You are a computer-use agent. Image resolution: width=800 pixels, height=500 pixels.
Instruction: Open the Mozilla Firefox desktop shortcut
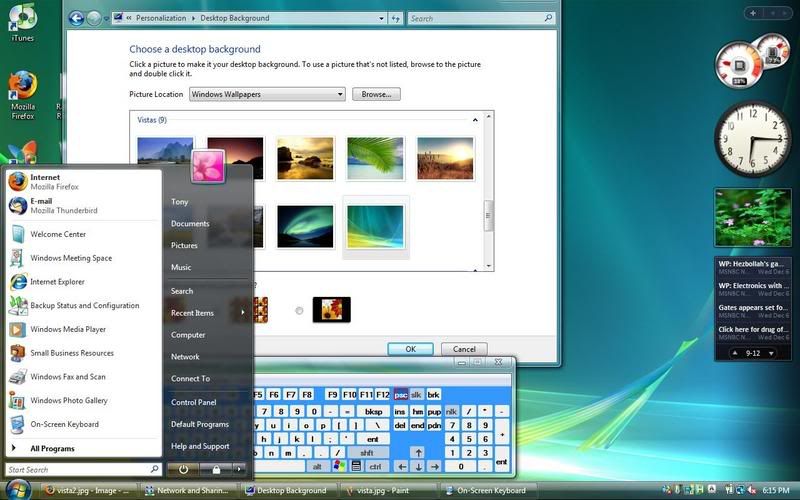(x=22, y=96)
